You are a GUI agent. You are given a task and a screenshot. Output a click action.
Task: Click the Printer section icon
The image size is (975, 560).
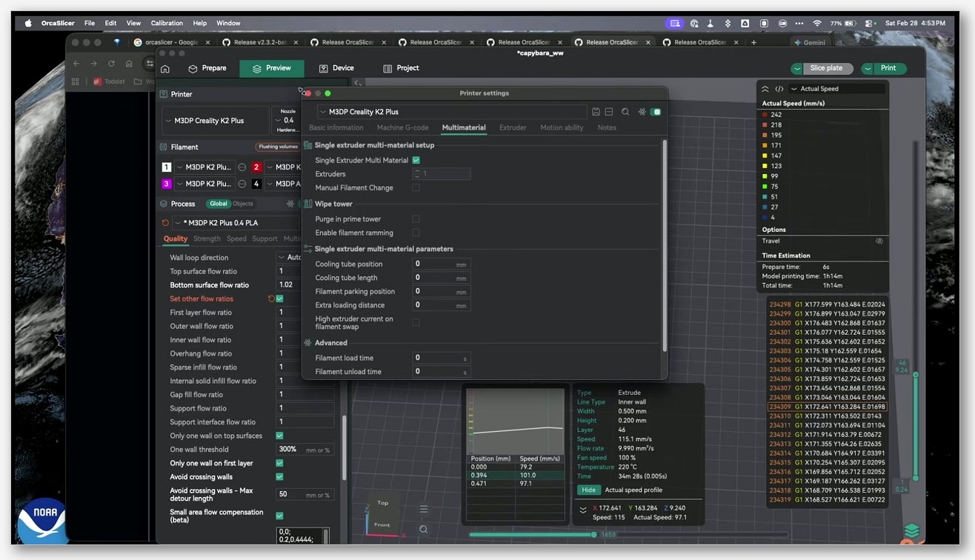point(164,94)
